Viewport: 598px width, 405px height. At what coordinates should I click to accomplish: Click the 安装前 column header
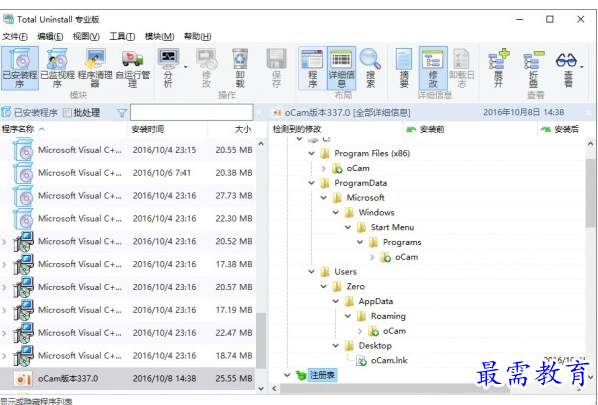click(470, 130)
